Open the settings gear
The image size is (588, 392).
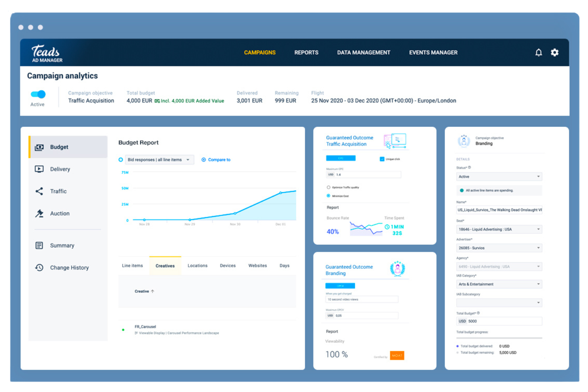(555, 52)
